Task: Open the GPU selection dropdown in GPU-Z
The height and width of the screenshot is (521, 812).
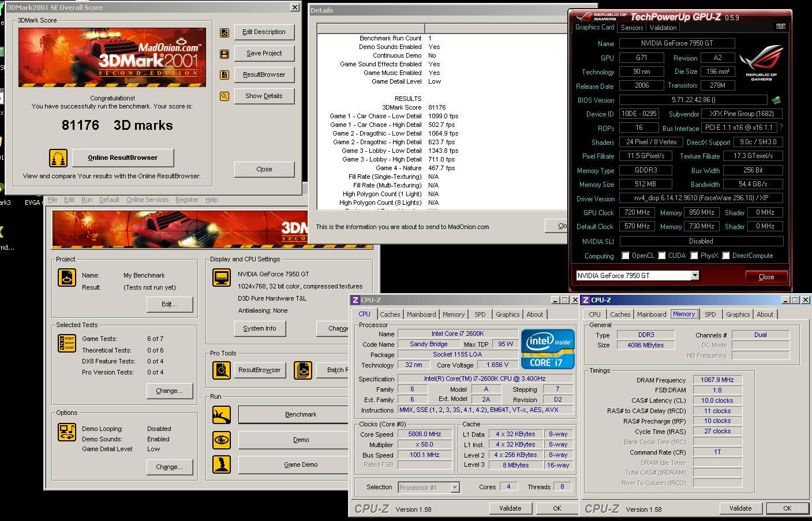Action: [695, 275]
